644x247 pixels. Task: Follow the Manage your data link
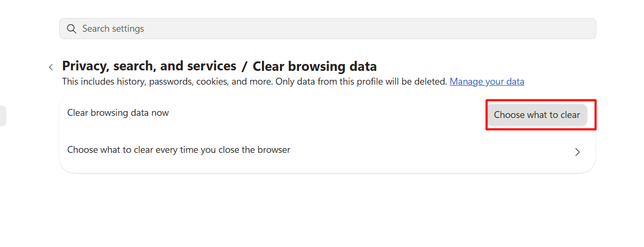point(487,81)
